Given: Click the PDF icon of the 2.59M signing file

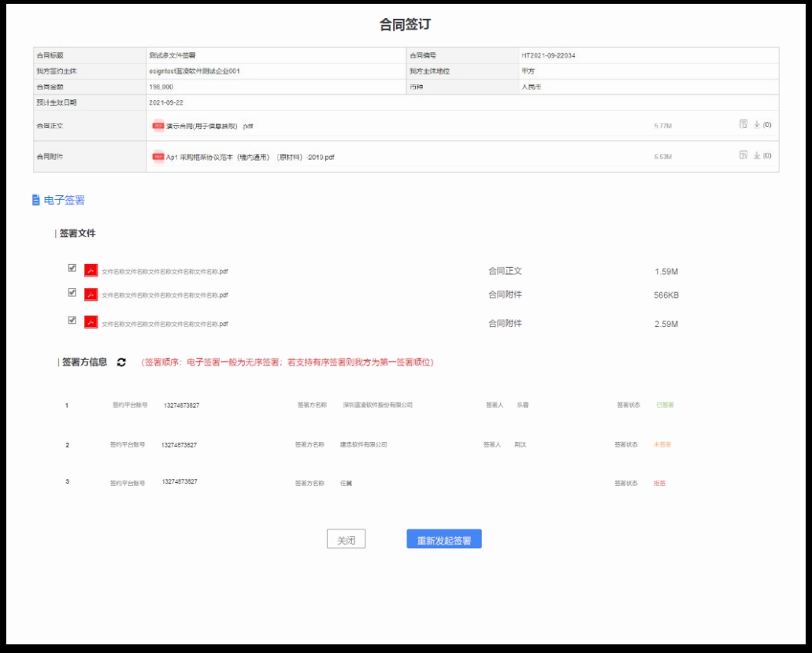Looking at the screenshot, I should coord(91,323).
